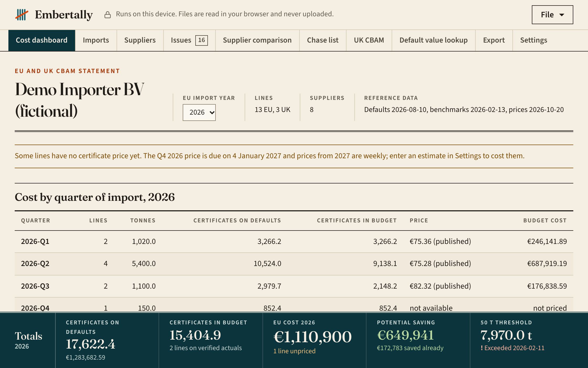The image size is (588, 368).
Task: Click the 17,622.4 certificates on defaults total
Action: 91,344
